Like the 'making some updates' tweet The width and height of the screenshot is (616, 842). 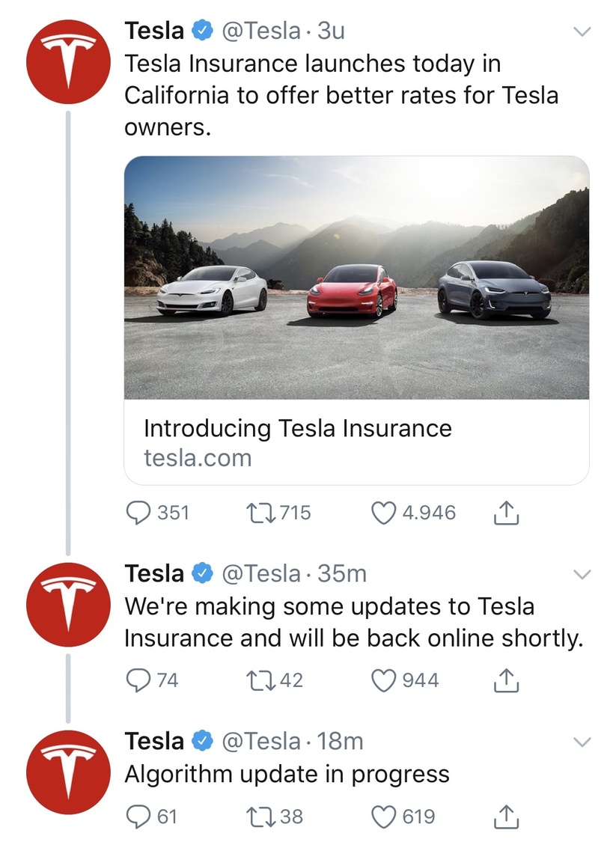click(384, 680)
